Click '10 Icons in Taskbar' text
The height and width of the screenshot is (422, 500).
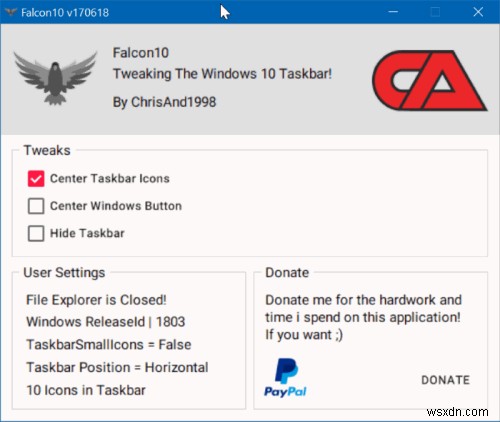(x=86, y=390)
